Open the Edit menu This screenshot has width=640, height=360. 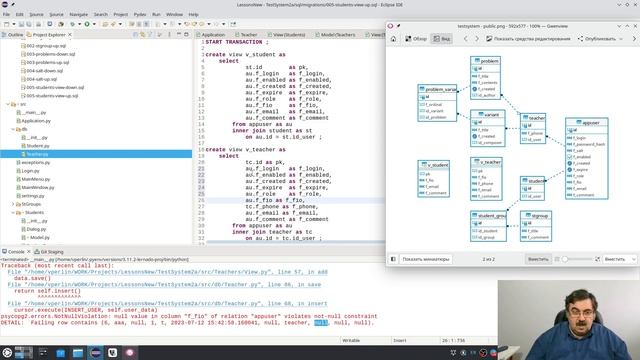[19, 14]
